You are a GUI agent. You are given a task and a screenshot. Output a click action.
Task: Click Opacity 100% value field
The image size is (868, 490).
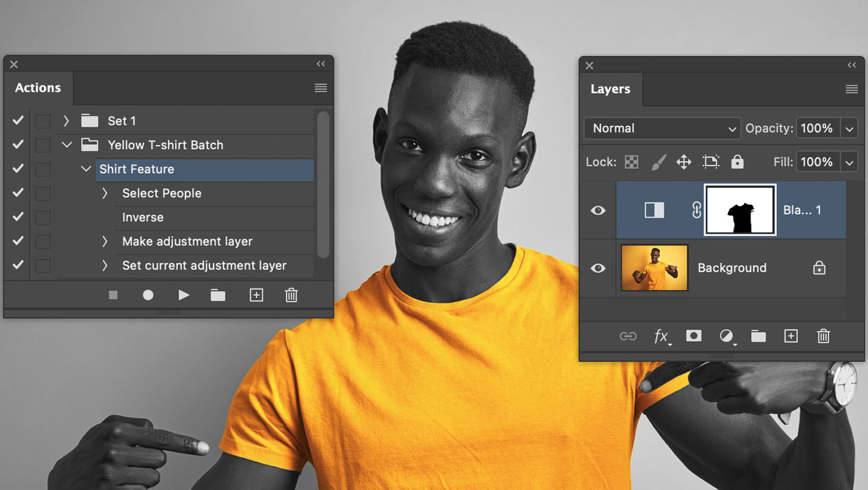coord(818,129)
